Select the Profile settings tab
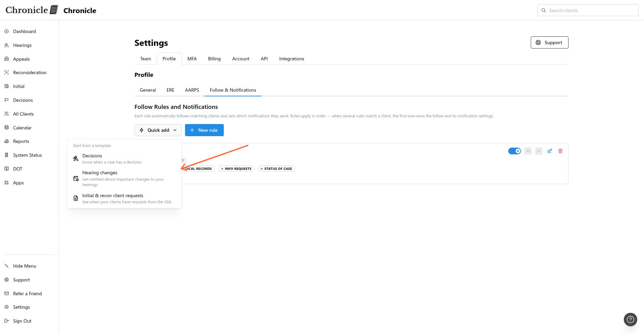Image resolution: width=644 pixels, height=333 pixels. pyautogui.click(x=169, y=59)
